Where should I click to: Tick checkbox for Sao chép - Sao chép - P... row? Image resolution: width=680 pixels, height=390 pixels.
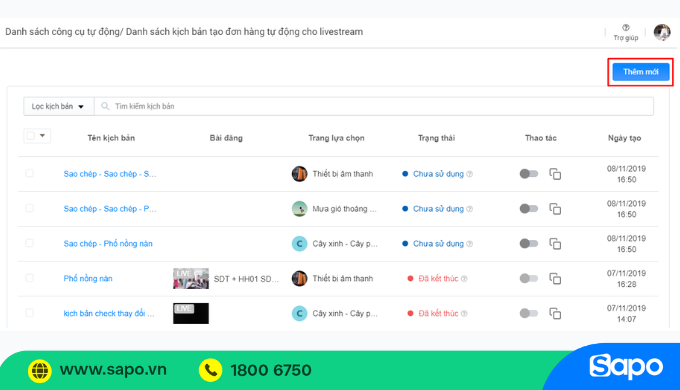(29, 208)
